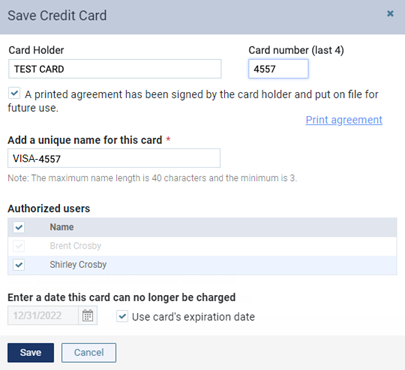
Task: Cancel saving the credit card
Action: 89,353
